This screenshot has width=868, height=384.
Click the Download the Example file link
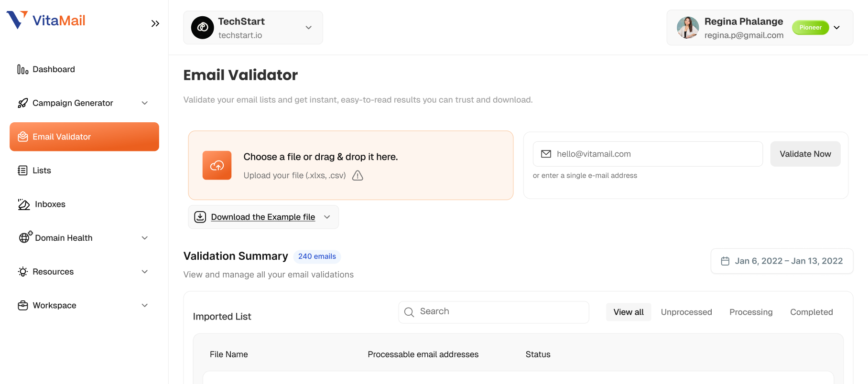coord(263,217)
